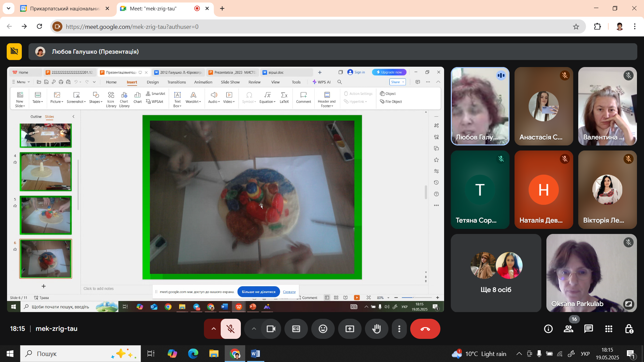Viewport: 644px width, 362px height.
Task: Open Transitions tab in WPS ribbon
Action: [x=176, y=82]
